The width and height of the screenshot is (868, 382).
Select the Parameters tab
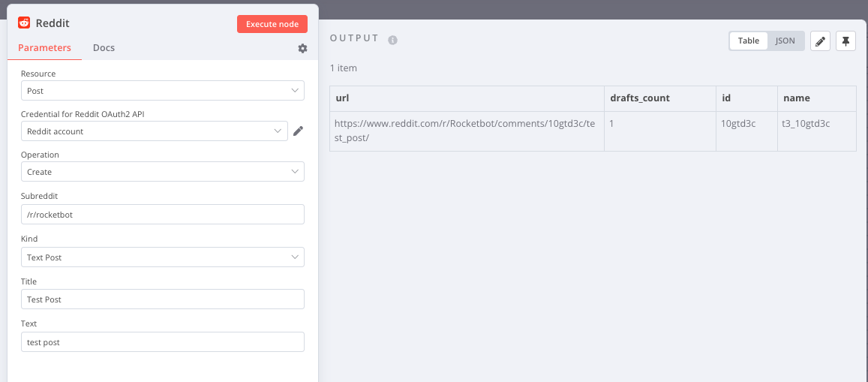pyautogui.click(x=44, y=48)
